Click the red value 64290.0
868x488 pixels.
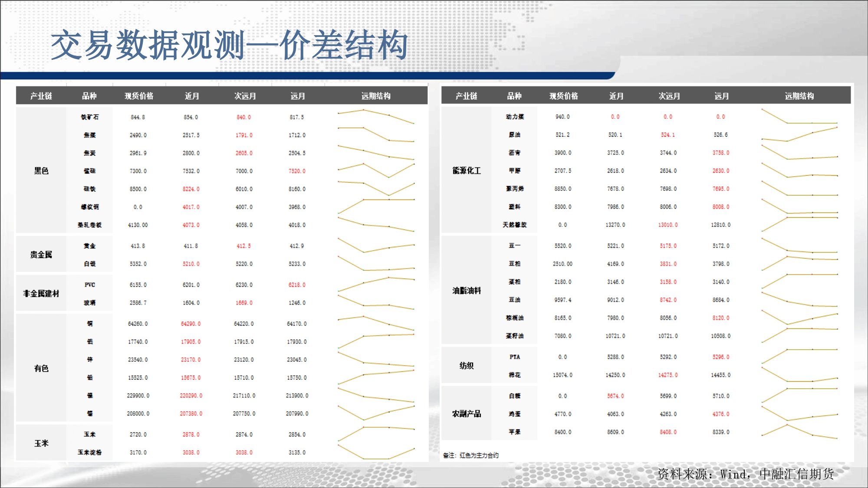tap(191, 324)
